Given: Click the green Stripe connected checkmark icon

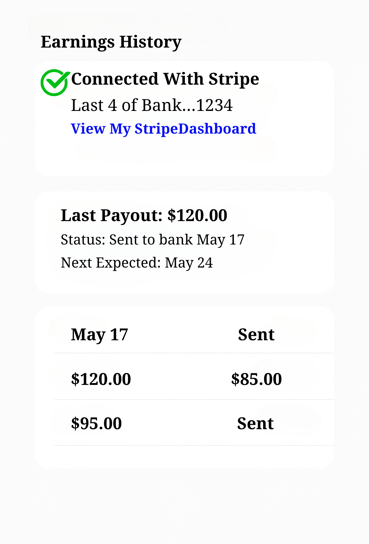Looking at the screenshot, I should 55,82.
